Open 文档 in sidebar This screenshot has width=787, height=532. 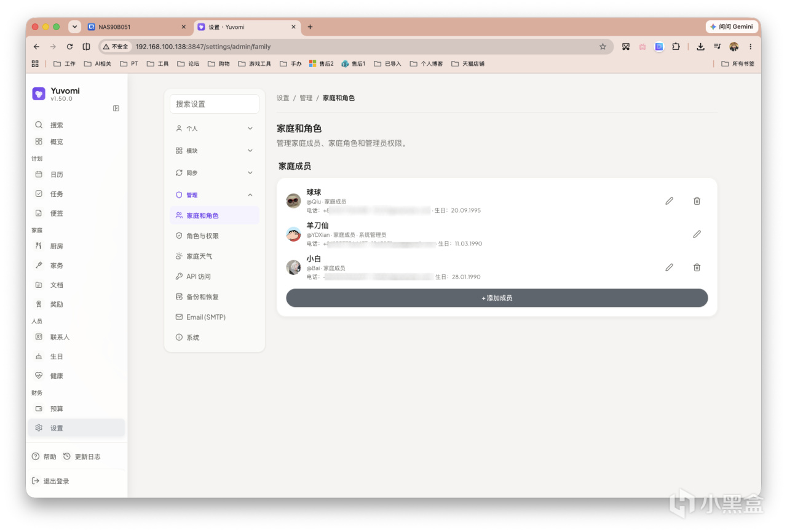tap(76, 285)
